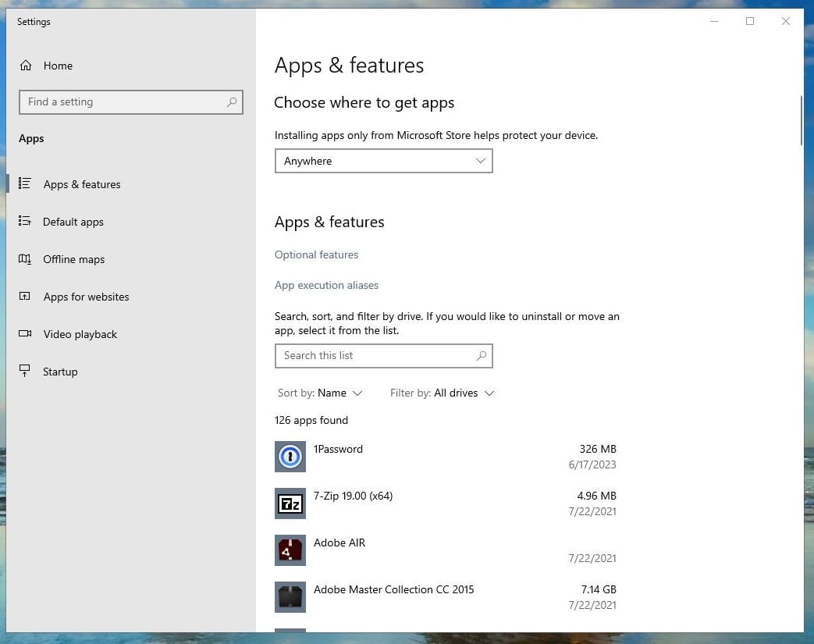Viewport: 814px width, 644px height.
Task: Click the 7.14 GB size value
Action: (x=599, y=589)
